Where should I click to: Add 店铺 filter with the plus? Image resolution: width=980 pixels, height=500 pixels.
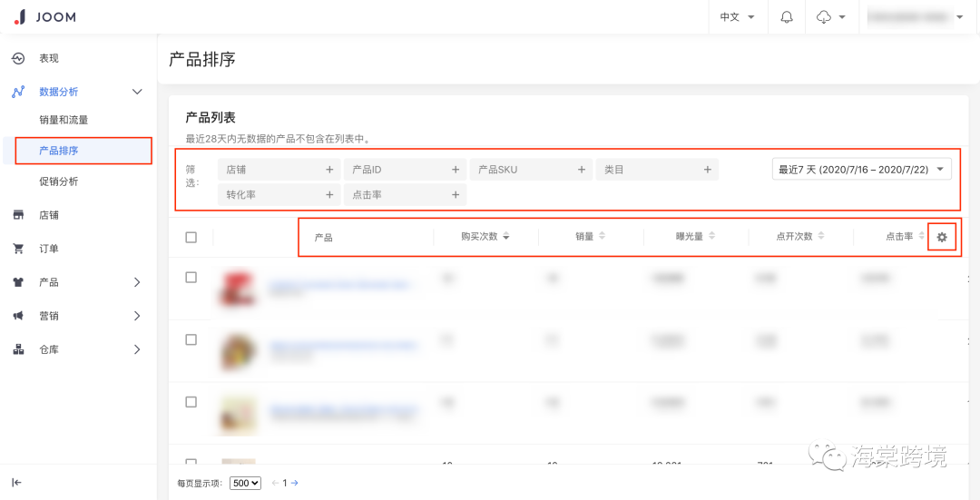click(x=329, y=170)
